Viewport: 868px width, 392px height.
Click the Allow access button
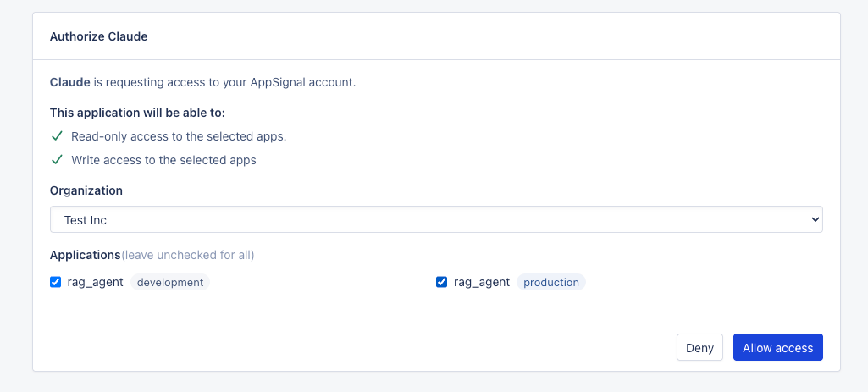pos(777,348)
